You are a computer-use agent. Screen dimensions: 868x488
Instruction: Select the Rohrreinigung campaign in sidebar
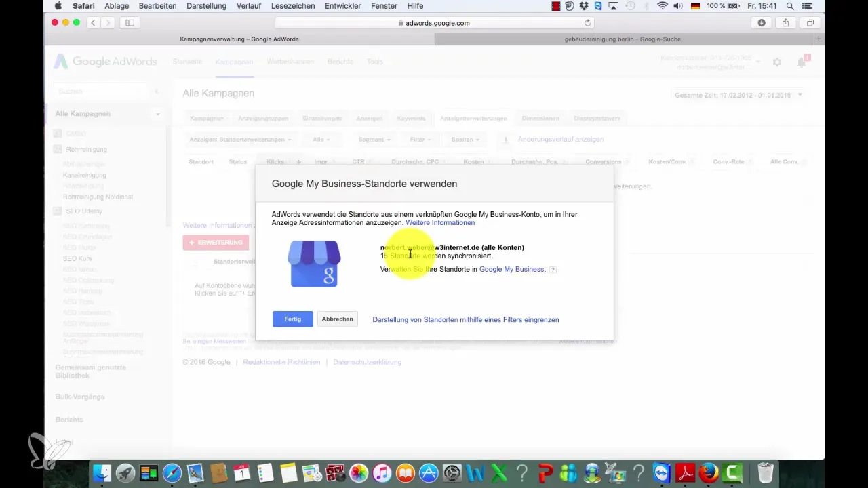[85, 149]
